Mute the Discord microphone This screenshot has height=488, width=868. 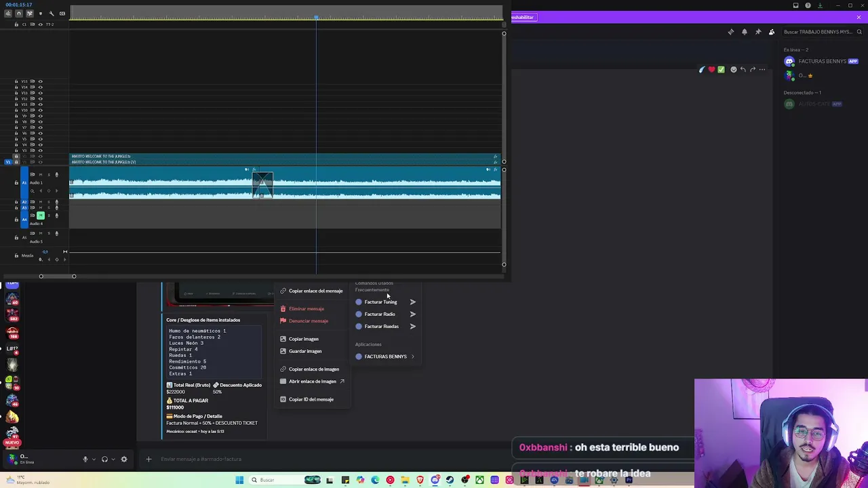(85, 459)
